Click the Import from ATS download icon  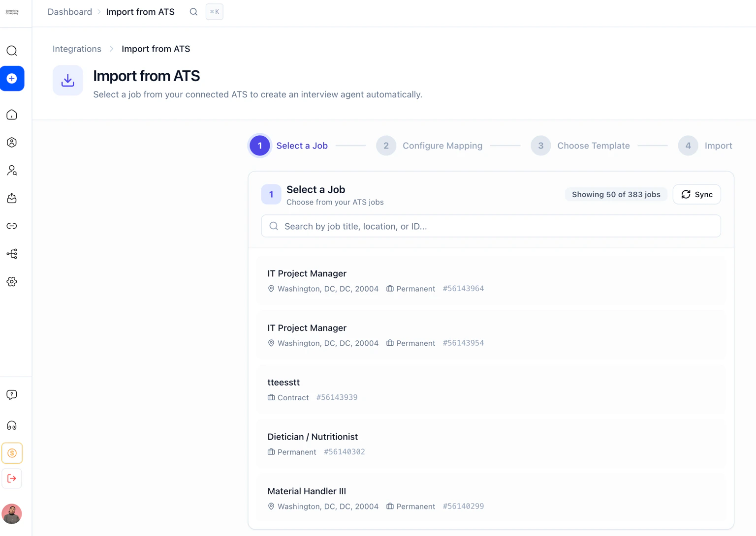tap(68, 81)
